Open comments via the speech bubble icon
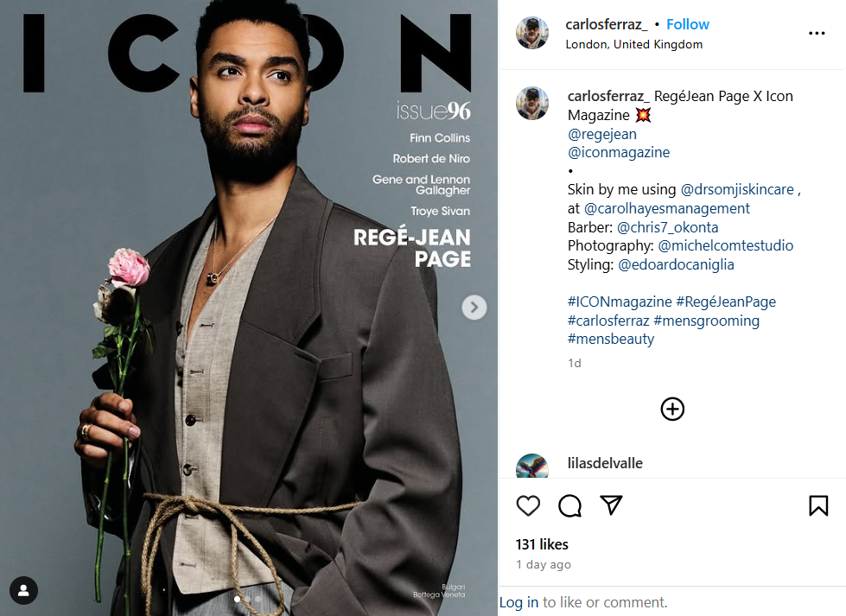The image size is (846, 616). (x=569, y=505)
